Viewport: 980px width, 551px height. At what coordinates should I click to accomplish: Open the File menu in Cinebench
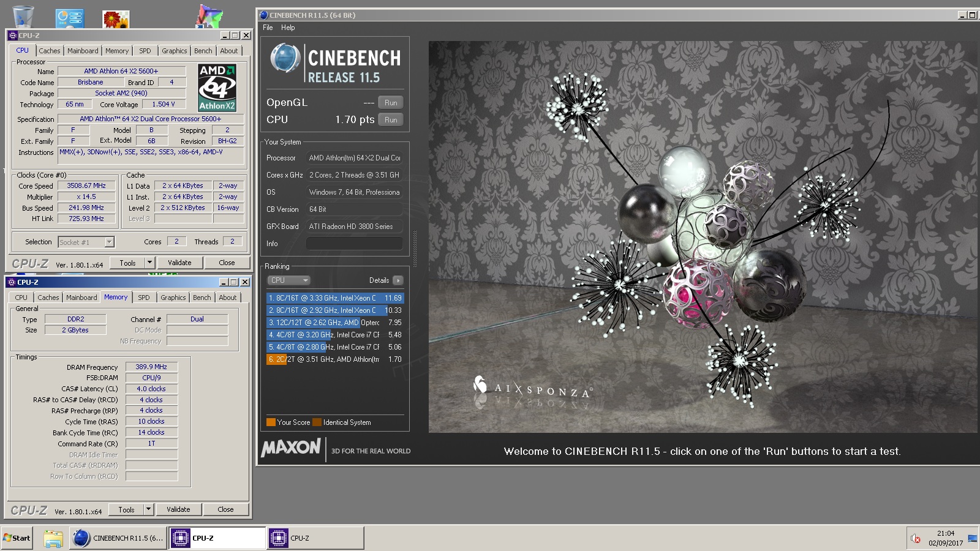(268, 28)
